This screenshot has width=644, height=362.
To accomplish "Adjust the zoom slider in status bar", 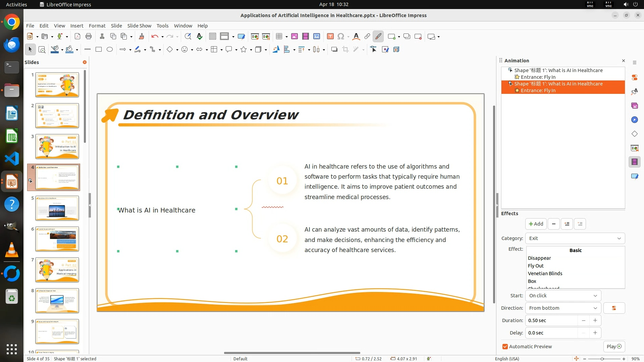I will 602,359.
